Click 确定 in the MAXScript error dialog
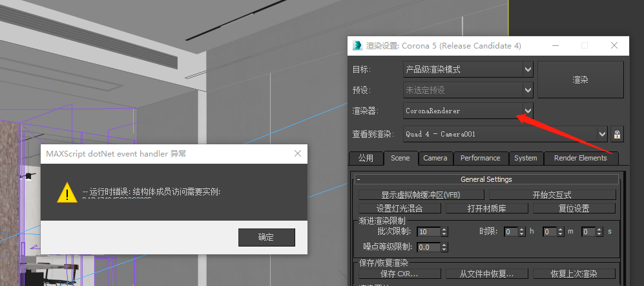 click(x=266, y=237)
